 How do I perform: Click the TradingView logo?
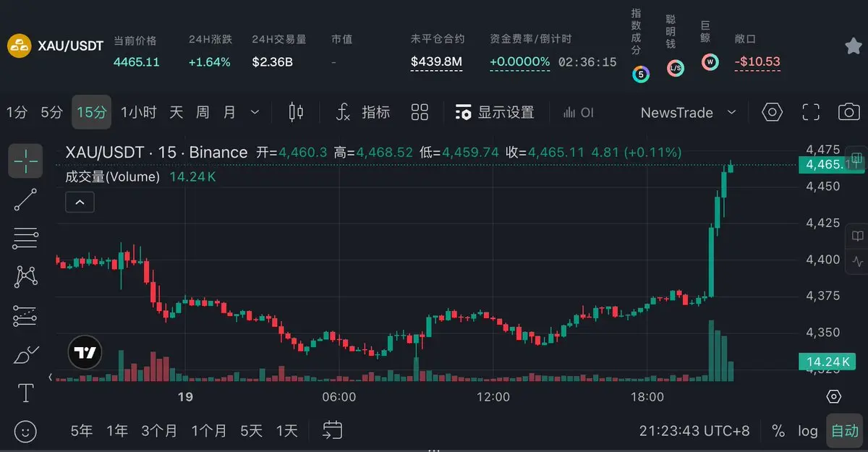[85, 354]
